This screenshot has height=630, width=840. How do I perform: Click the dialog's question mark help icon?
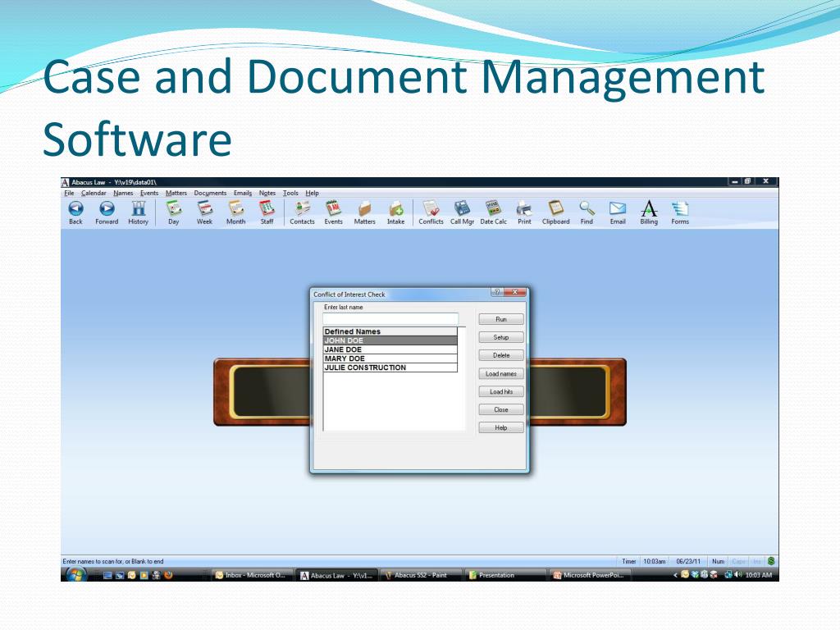click(496, 292)
